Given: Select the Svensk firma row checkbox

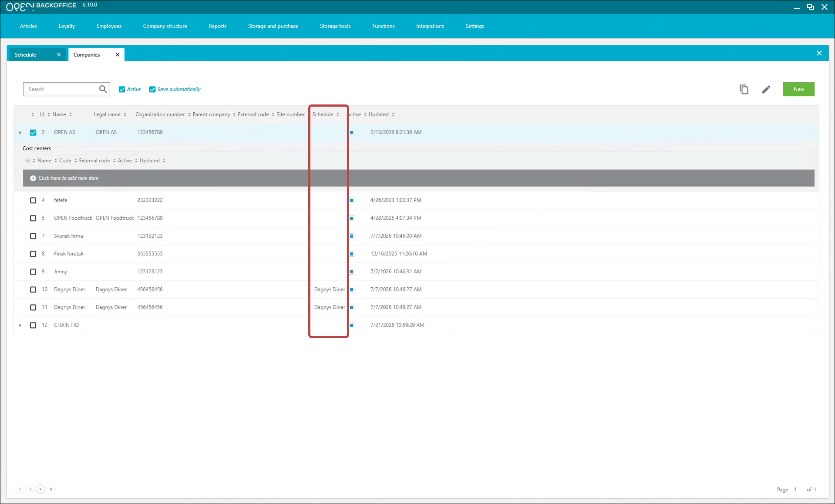Looking at the screenshot, I should [33, 236].
